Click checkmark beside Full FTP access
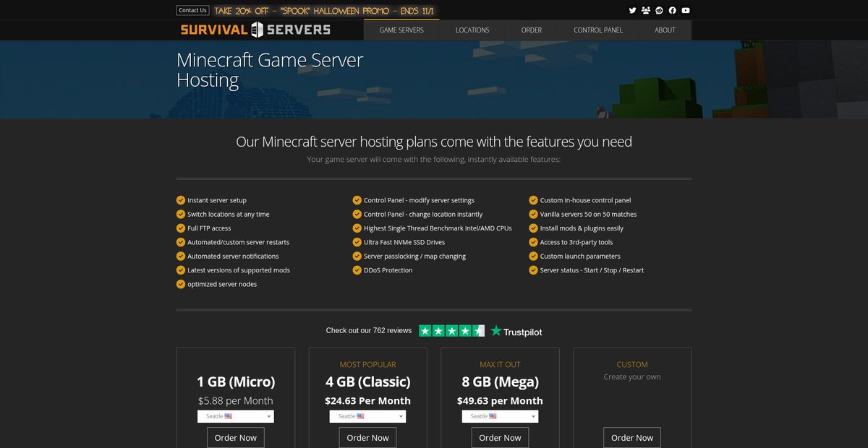The width and height of the screenshot is (868, 448). [181, 228]
